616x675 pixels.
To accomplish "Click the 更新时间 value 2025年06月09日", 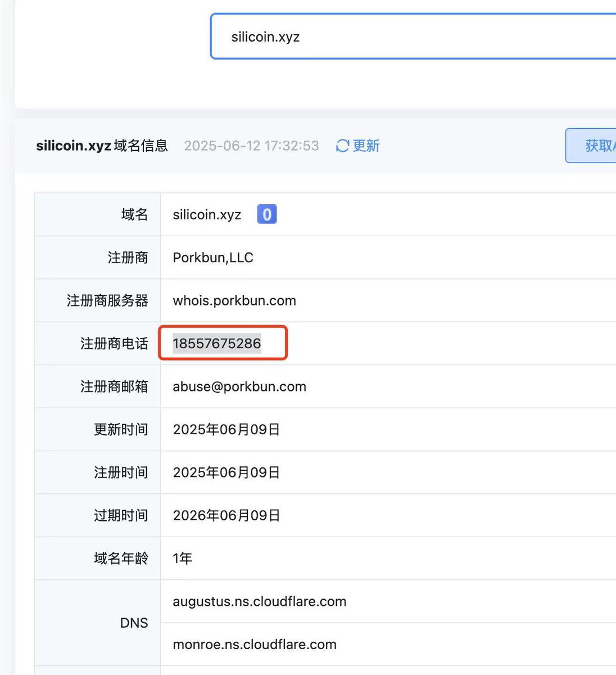I will click(227, 430).
